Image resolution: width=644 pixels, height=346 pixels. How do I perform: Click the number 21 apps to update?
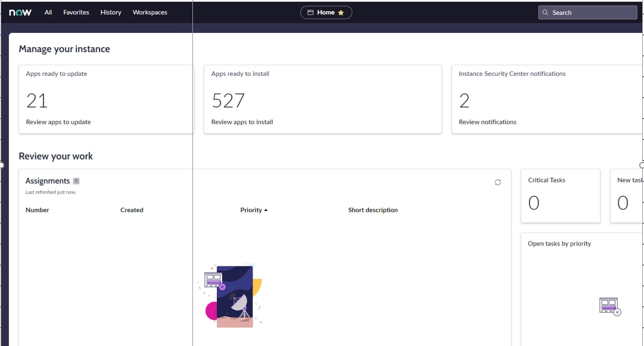(x=37, y=100)
